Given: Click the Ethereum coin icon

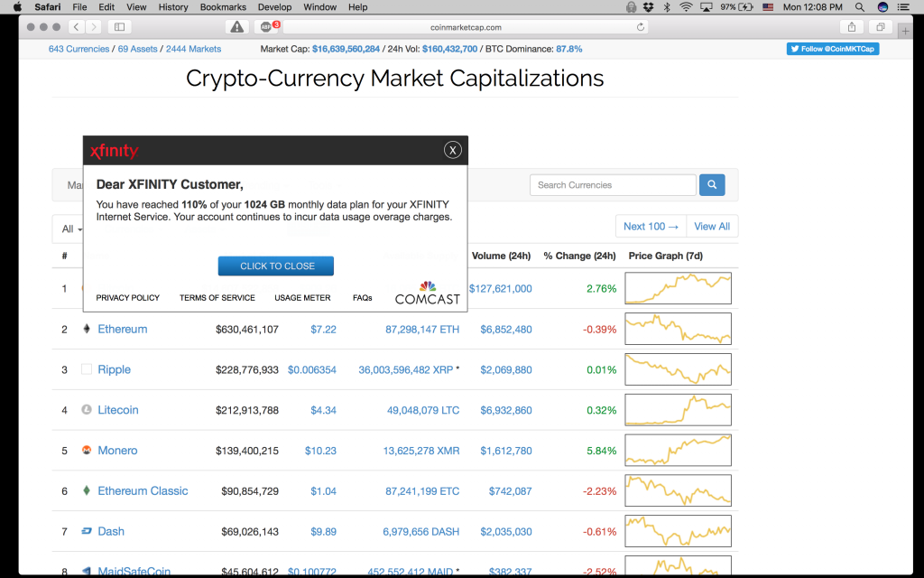Looking at the screenshot, I should point(87,329).
